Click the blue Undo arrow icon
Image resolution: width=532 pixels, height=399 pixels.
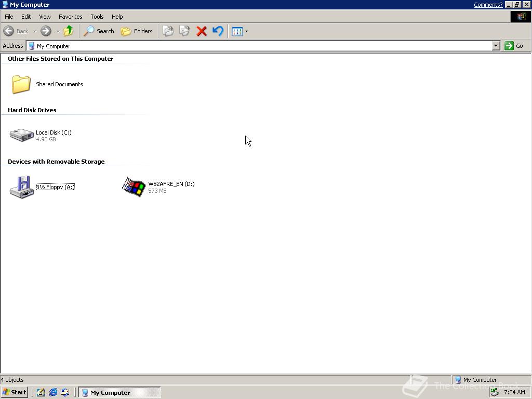218,31
